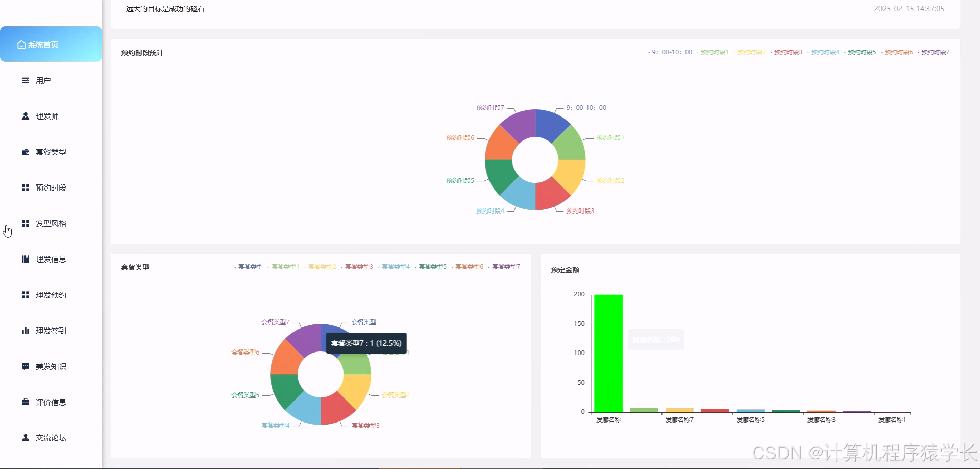This screenshot has width=980, height=469.
Task: Click the small red bar in 预定金额 chart
Action: (x=715, y=410)
